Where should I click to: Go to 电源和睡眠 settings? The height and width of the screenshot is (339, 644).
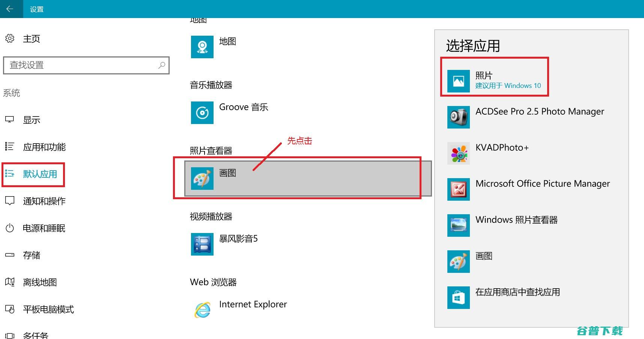click(44, 228)
